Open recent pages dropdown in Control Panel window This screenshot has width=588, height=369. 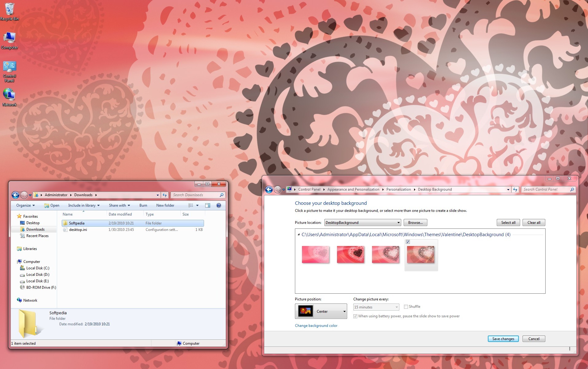pyautogui.click(x=284, y=190)
